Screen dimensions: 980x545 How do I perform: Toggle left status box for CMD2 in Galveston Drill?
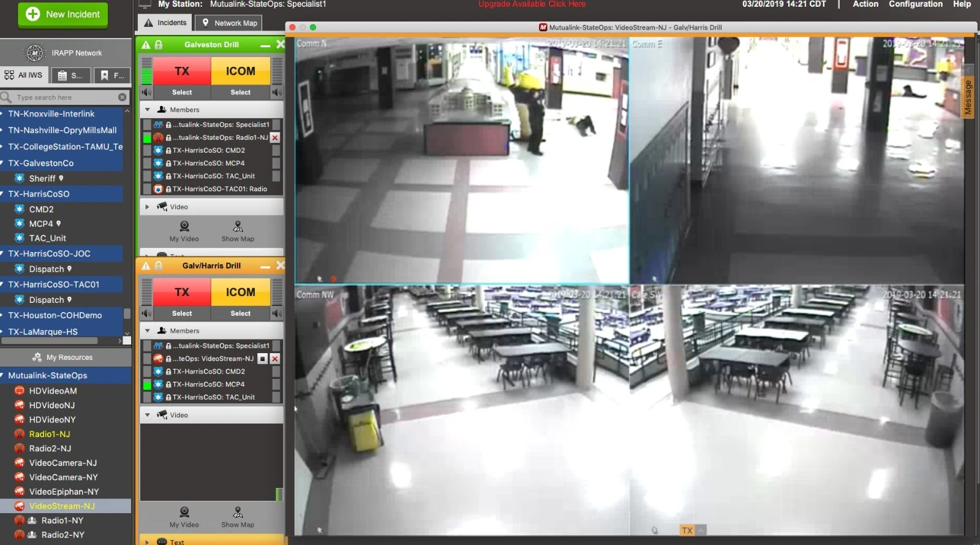pyautogui.click(x=147, y=151)
